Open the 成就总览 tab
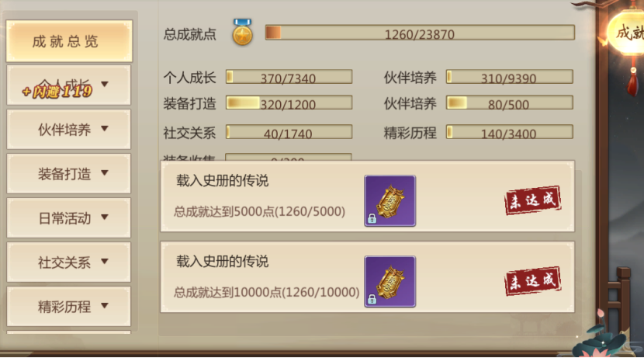Viewport: 644px width, 358px height. pos(69,41)
